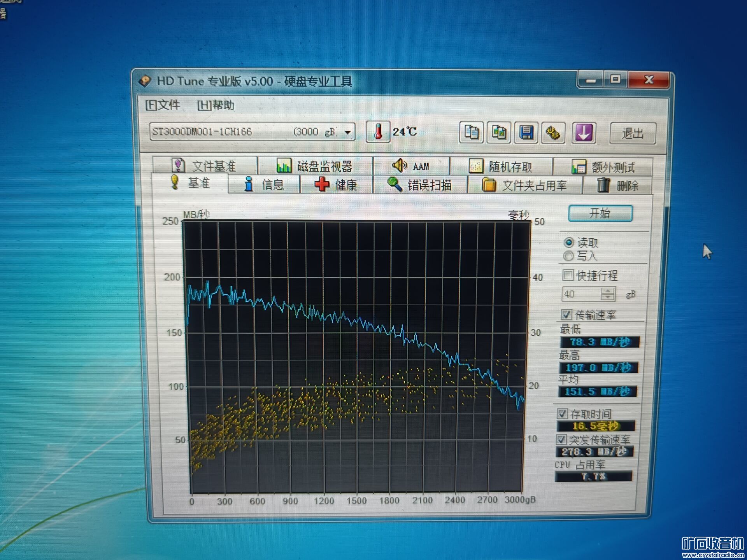Open the 文件基准 tab
Screen dimensions: 747x560
(x=205, y=166)
